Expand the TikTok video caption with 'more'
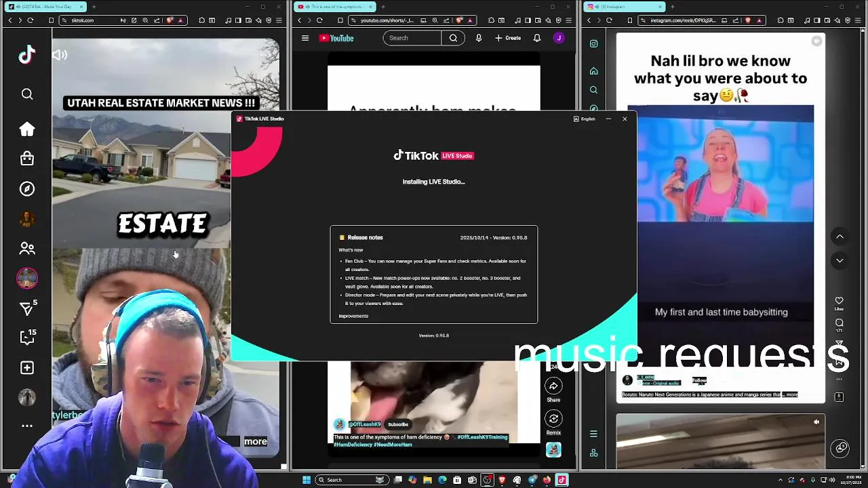868x488 pixels. coord(256,441)
